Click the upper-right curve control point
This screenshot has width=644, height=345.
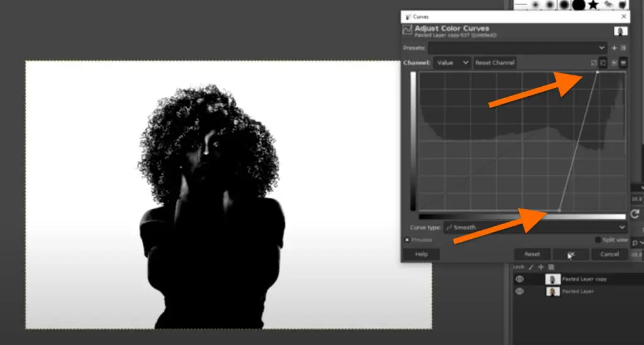(597, 72)
